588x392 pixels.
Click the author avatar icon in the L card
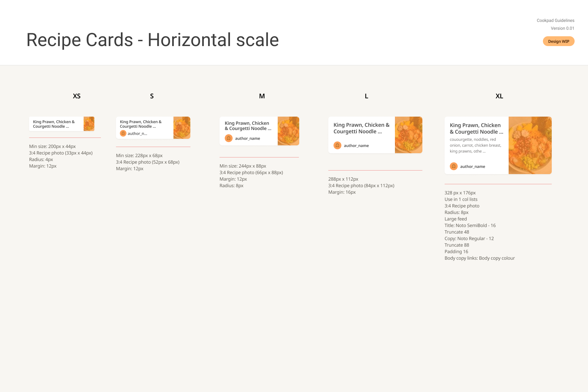[x=337, y=145]
